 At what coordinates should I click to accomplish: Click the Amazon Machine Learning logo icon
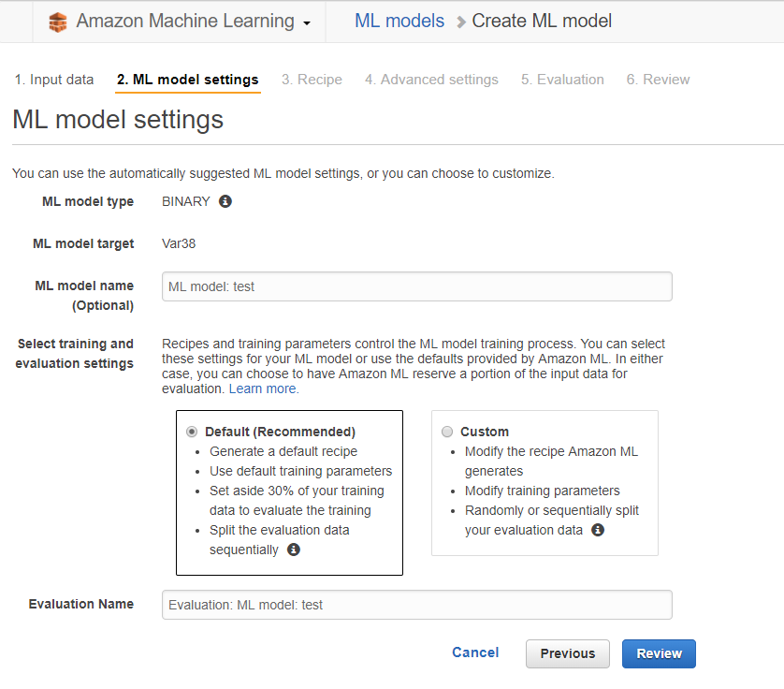tap(58, 22)
